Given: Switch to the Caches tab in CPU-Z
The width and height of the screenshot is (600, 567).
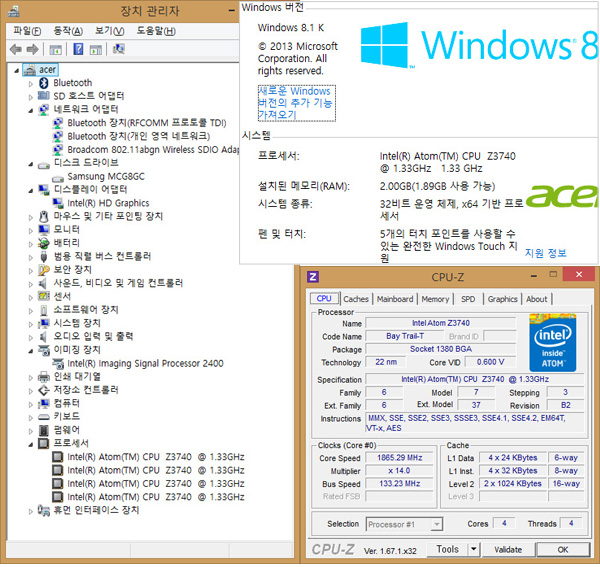Looking at the screenshot, I should click(x=356, y=299).
